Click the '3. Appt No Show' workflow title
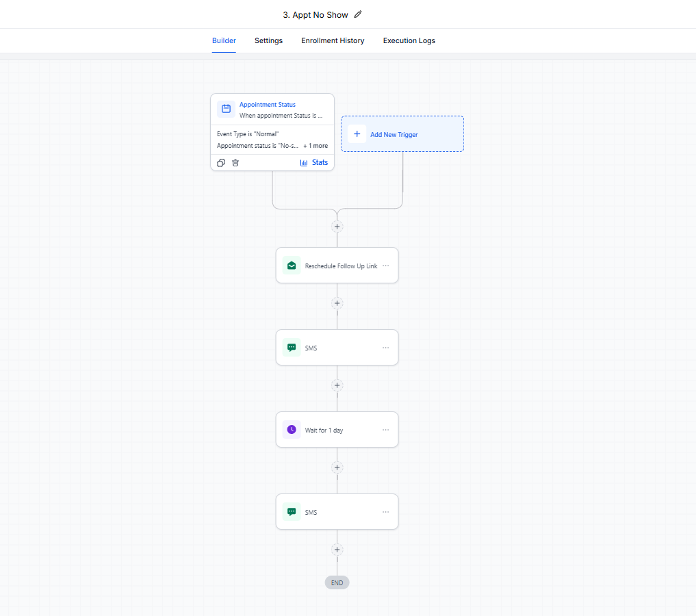Viewport: 696px width, 616px height. pos(315,14)
